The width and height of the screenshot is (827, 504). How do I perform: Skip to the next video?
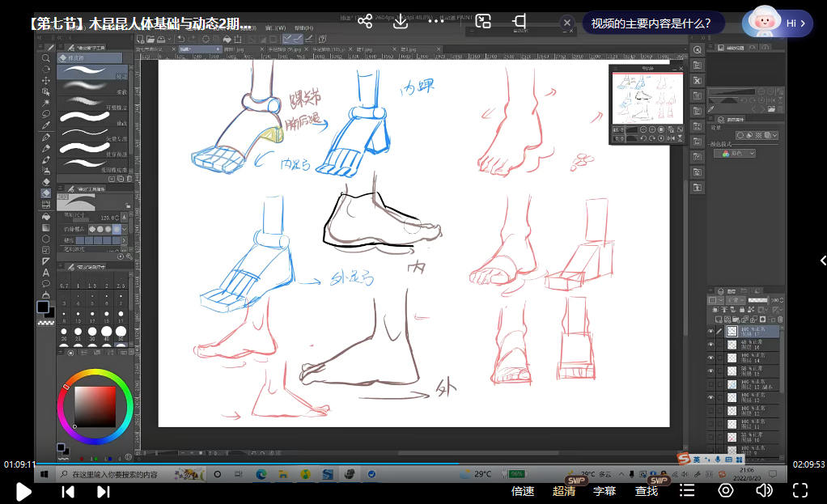[x=104, y=490]
